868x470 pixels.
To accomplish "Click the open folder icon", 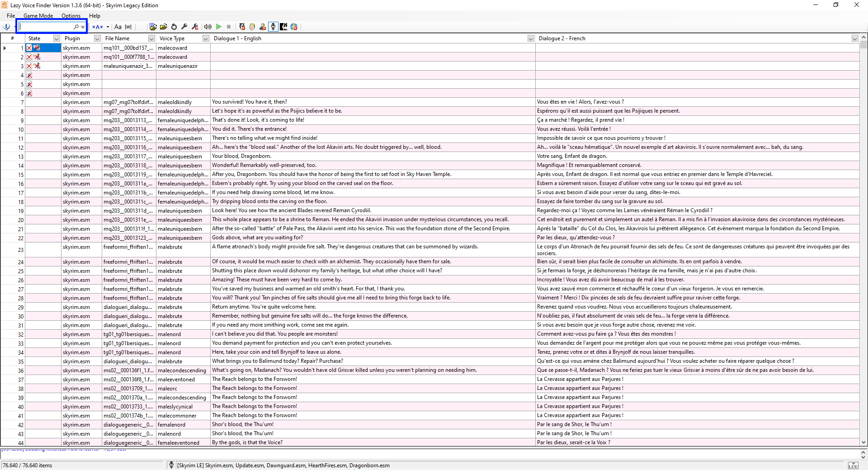I will [164, 27].
